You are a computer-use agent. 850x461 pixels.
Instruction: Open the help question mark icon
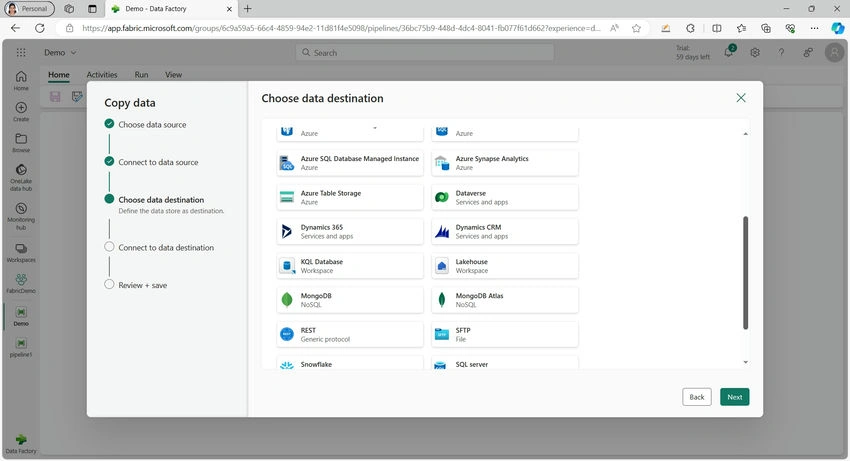[x=781, y=53]
